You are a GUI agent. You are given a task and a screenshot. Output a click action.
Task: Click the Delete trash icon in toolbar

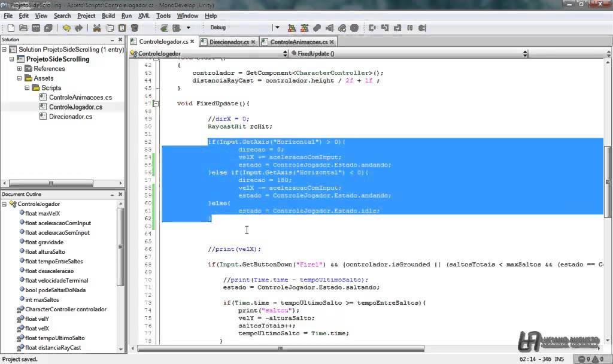(x=135, y=28)
